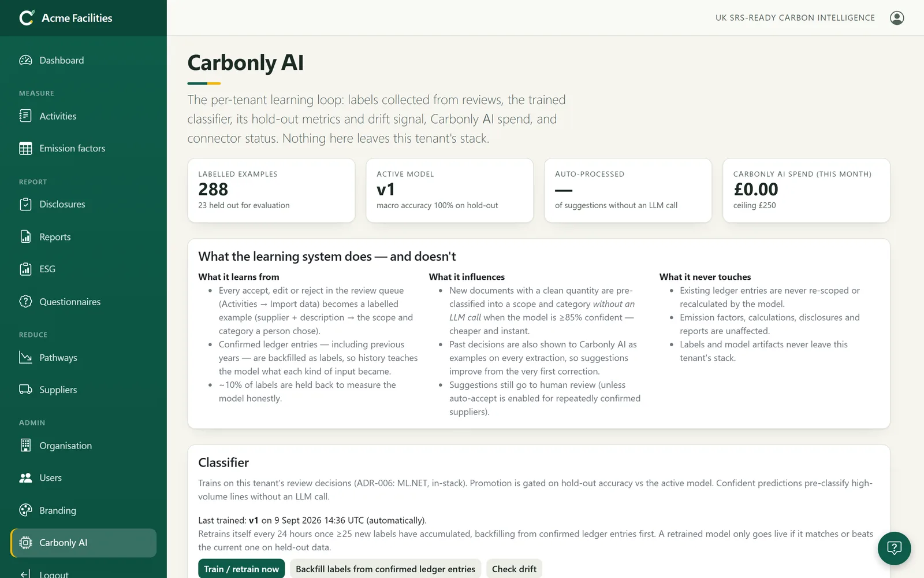Open Organisation admin page
The image size is (924, 578).
pos(83,446)
